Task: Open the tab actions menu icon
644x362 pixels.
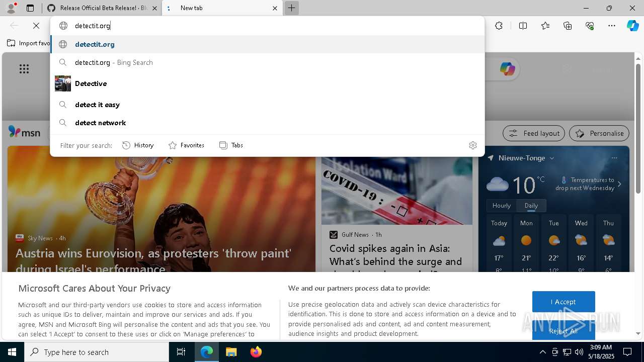Action: click(30, 8)
